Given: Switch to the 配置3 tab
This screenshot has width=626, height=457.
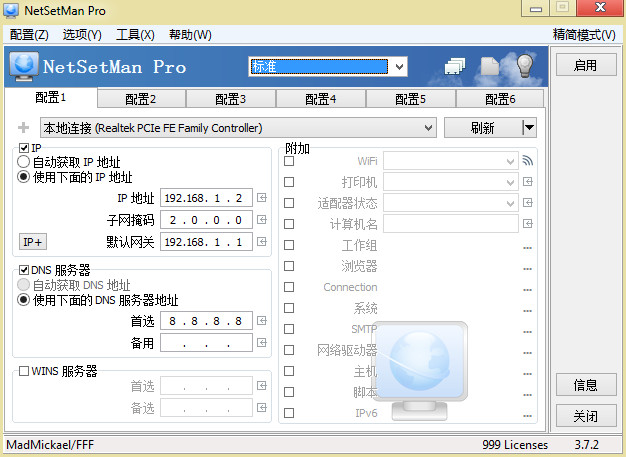Looking at the screenshot, I should tap(231, 99).
